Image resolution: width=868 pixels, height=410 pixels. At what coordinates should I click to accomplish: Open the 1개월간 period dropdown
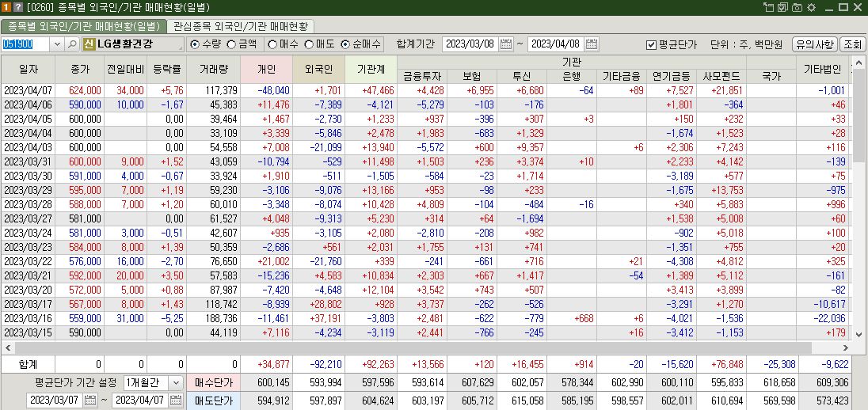[176, 382]
